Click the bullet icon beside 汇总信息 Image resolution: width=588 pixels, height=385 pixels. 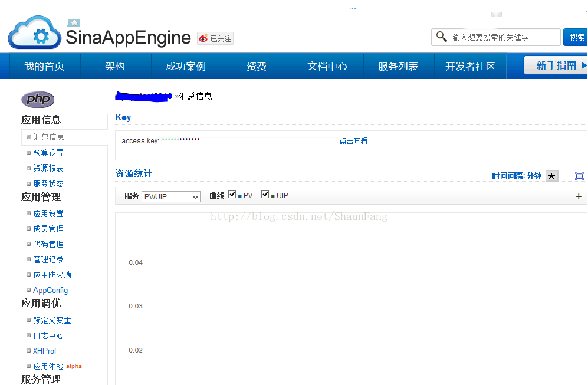click(x=29, y=137)
